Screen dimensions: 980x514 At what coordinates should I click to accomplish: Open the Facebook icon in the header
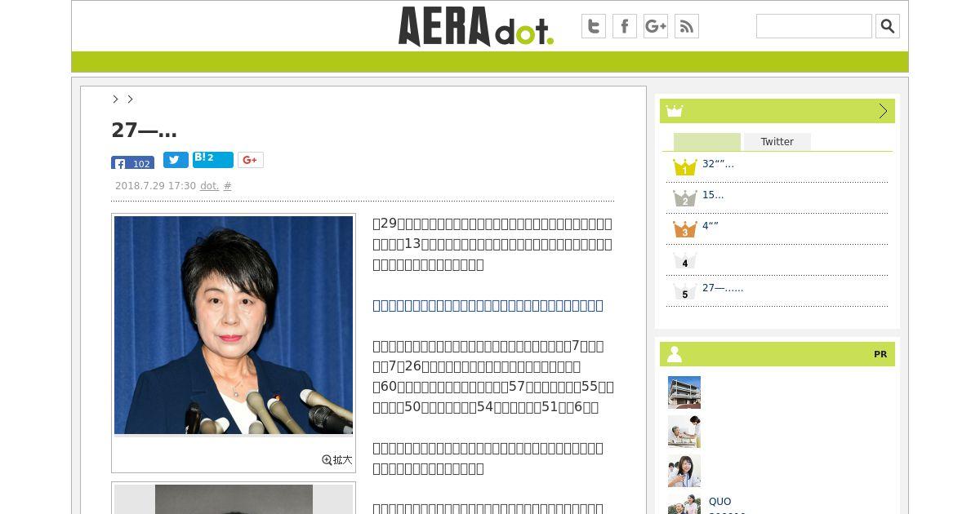(625, 26)
